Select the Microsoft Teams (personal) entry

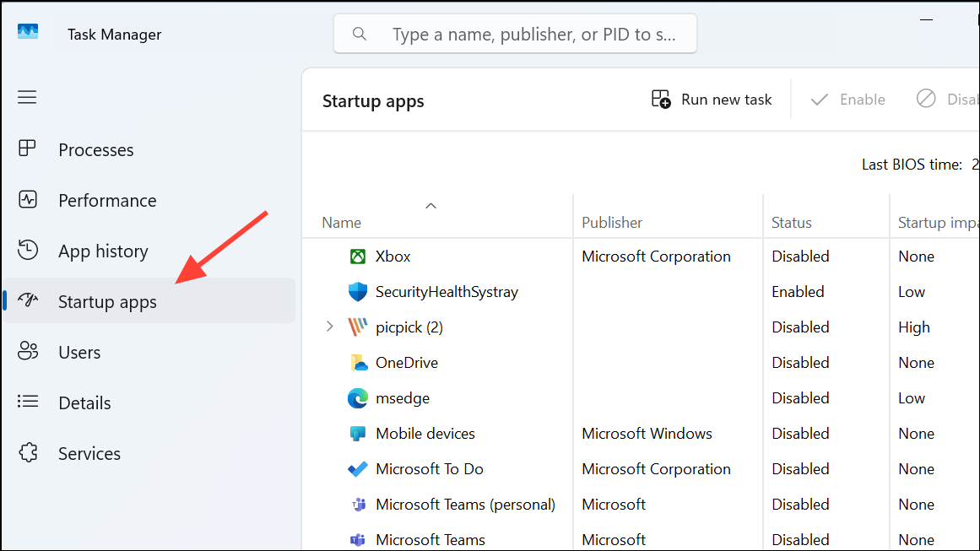pyautogui.click(x=465, y=504)
